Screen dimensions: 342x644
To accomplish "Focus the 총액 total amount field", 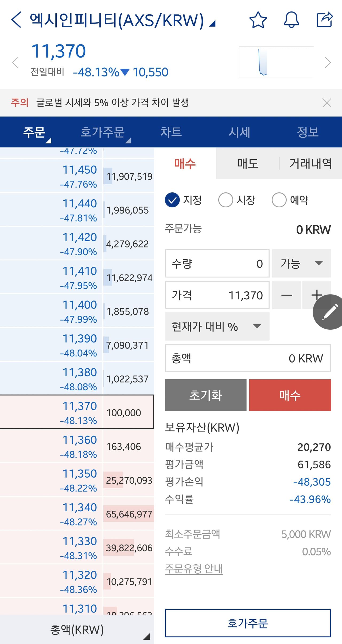I will pos(248,358).
